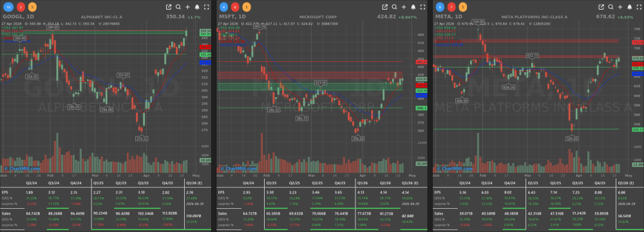
Task: Click the red 6 rating badge above MSFT
Action: (235, 7)
